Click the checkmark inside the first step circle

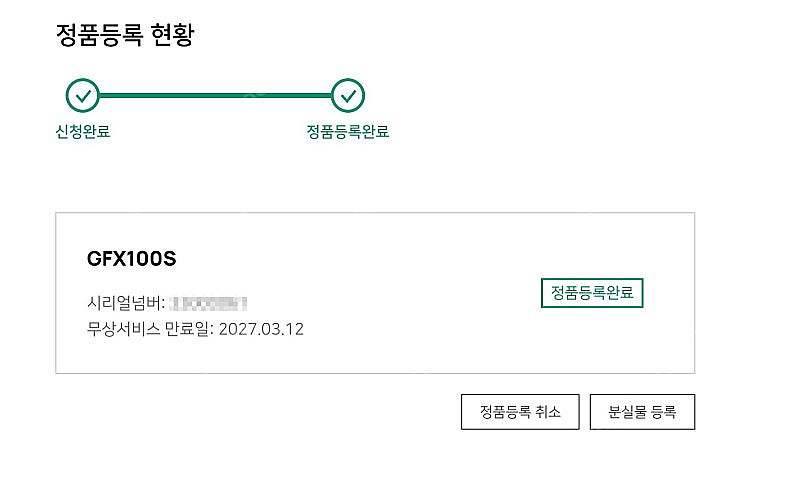coord(83,95)
